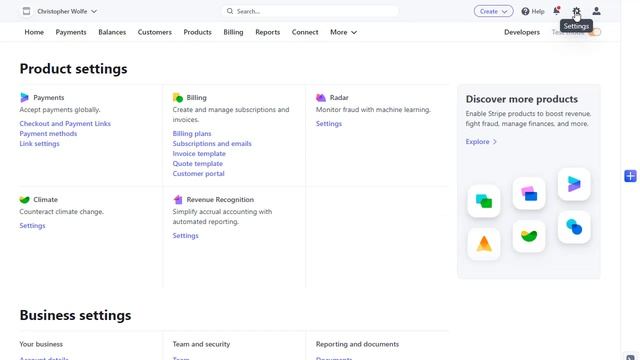Go to the Payments tab
The image size is (640, 360).
[71, 32]
